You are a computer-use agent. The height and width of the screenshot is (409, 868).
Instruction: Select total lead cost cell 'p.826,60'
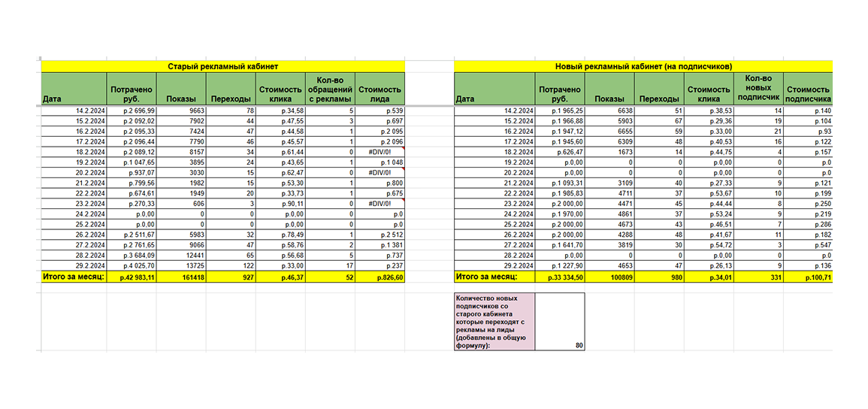click(380, 276)
